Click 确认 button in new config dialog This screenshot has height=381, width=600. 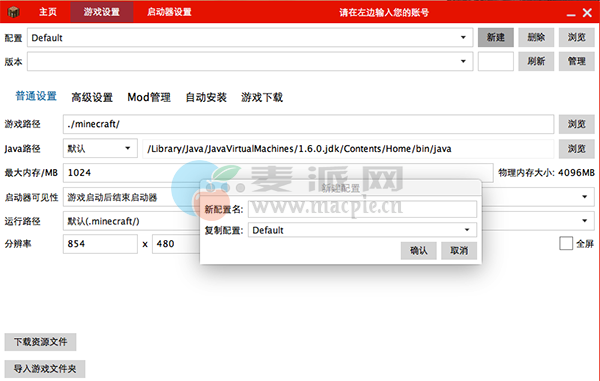coord(419,251)
